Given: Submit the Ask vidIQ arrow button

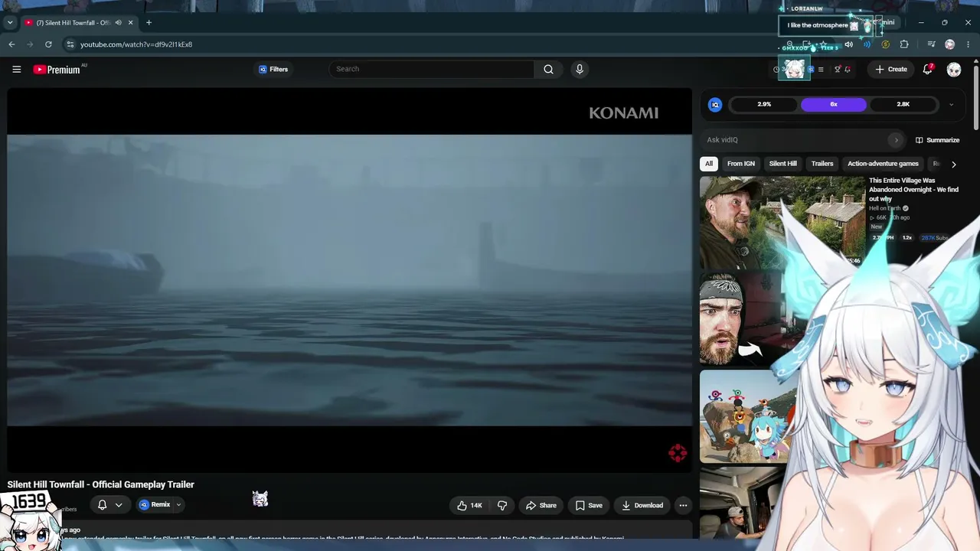Looking at the screenshot, I should [x=896, y=140].
